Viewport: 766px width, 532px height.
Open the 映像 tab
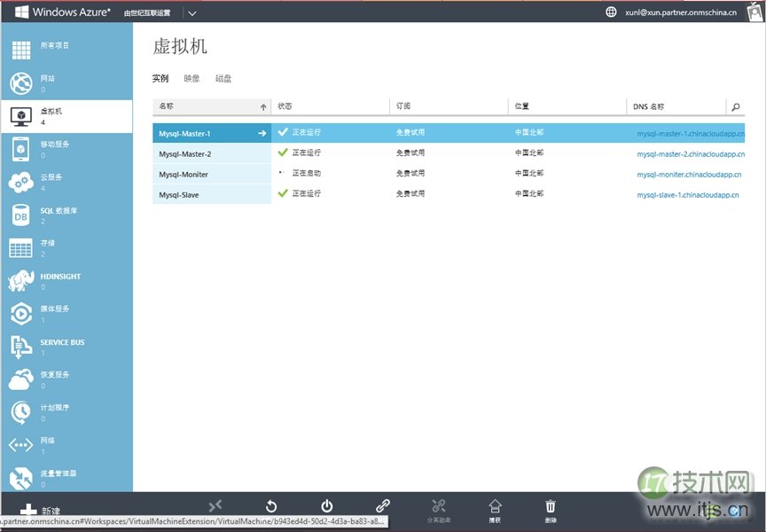click(191, 78)
